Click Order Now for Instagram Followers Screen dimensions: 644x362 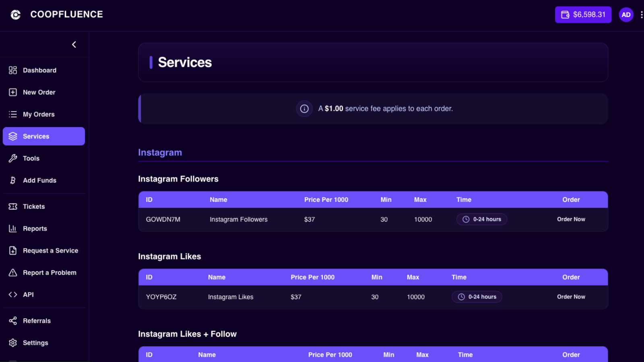coord(571,219)
